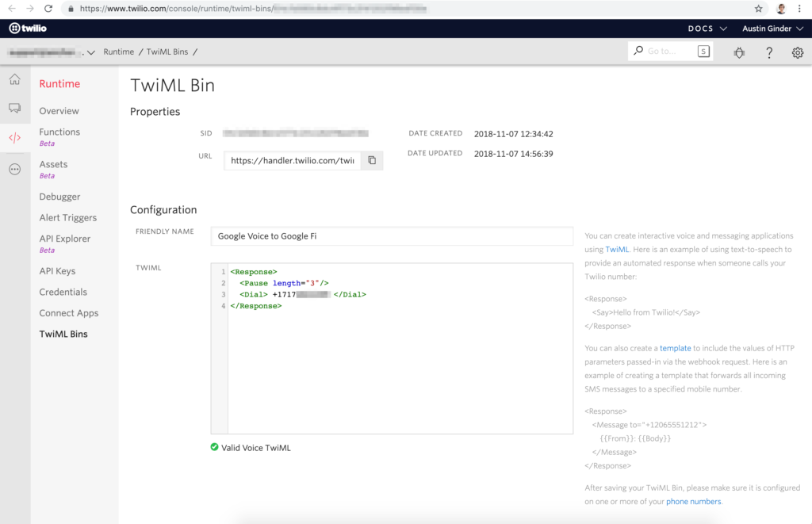Click the Friendly Name input field
Viewport: 812px width, 524px height.
pyautogui.click(x=392, y=236)
